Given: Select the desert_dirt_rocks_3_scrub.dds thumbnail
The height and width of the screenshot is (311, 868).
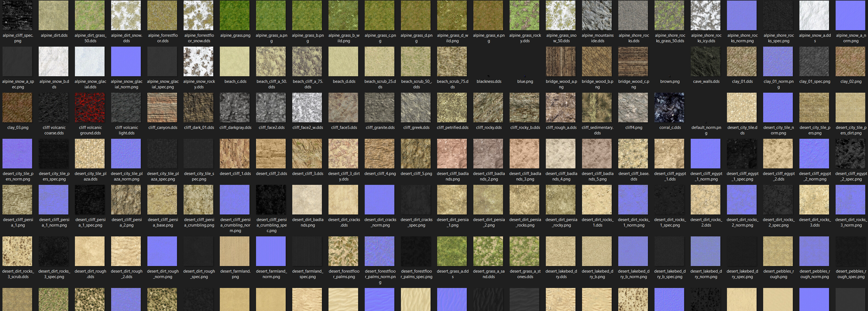Looking at the screenshot, I should pos(18,251).
